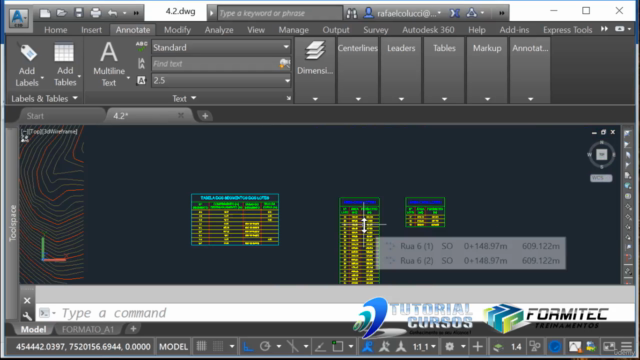
Task: Toggle the drawing grid display
Action: 201,347
